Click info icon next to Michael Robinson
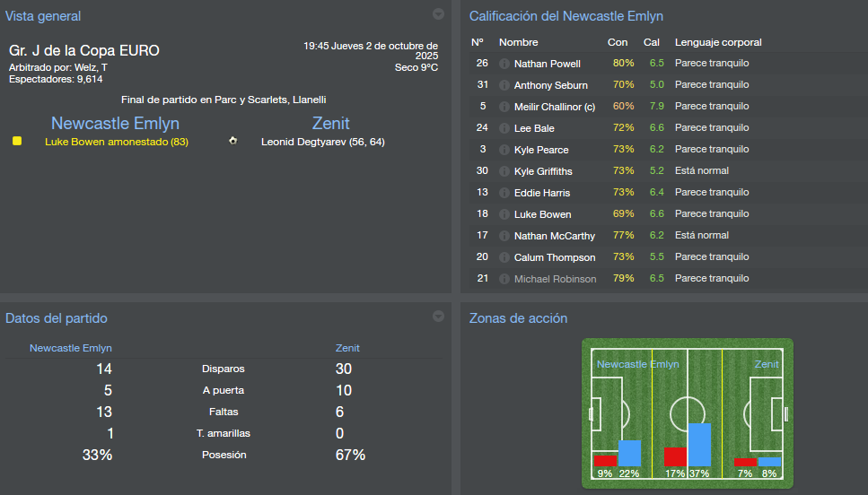 [x=504, y=279]
